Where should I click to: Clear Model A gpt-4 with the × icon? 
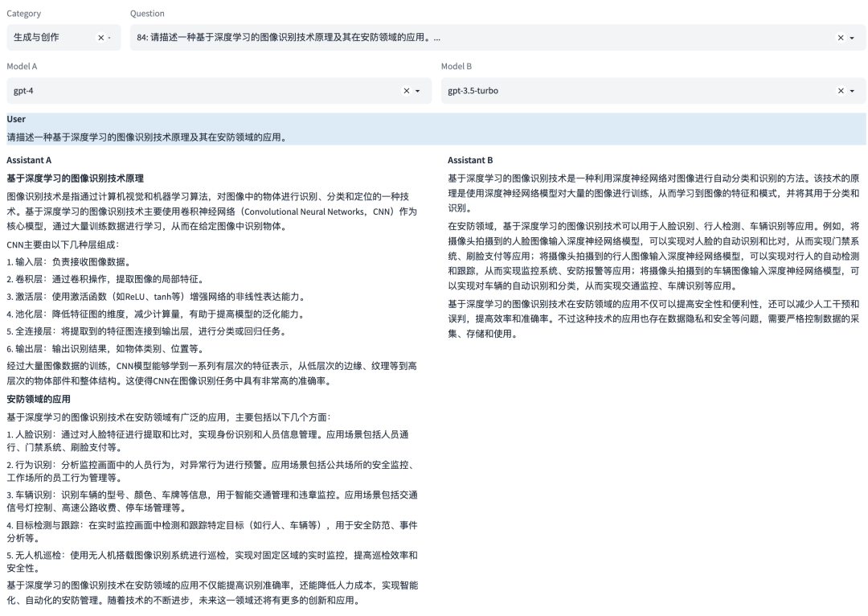click(x=408, y=90)
